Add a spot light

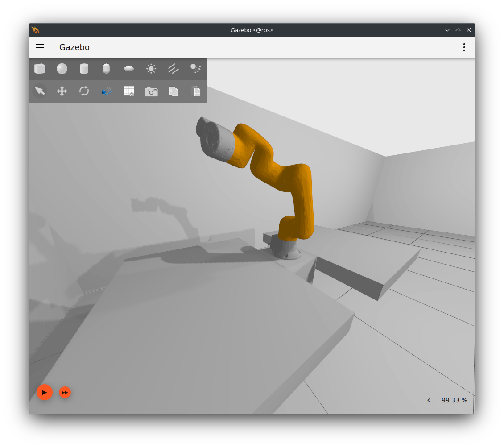point(195,69)
